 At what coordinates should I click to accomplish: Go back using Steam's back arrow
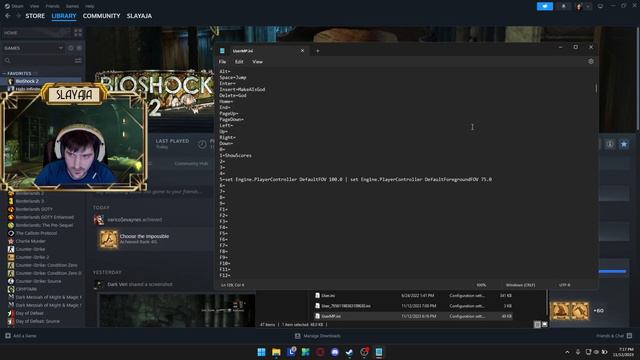[x=8, y=16]
